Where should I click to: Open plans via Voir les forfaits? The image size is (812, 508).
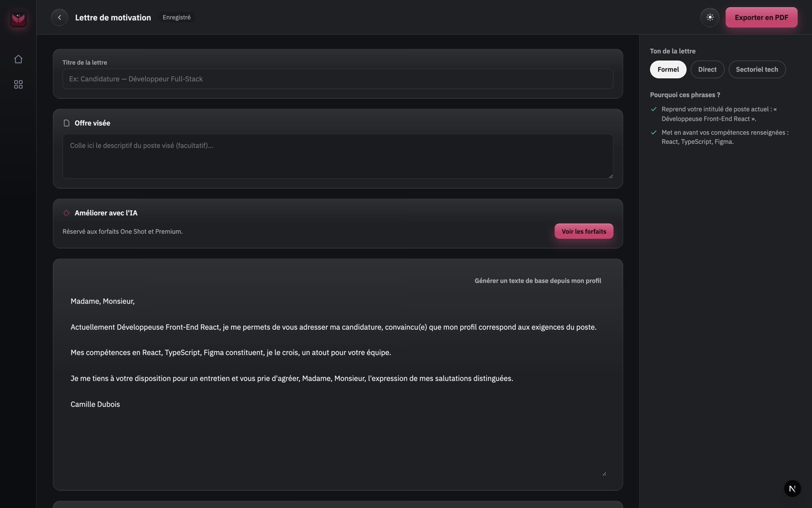tap(584, 231)
